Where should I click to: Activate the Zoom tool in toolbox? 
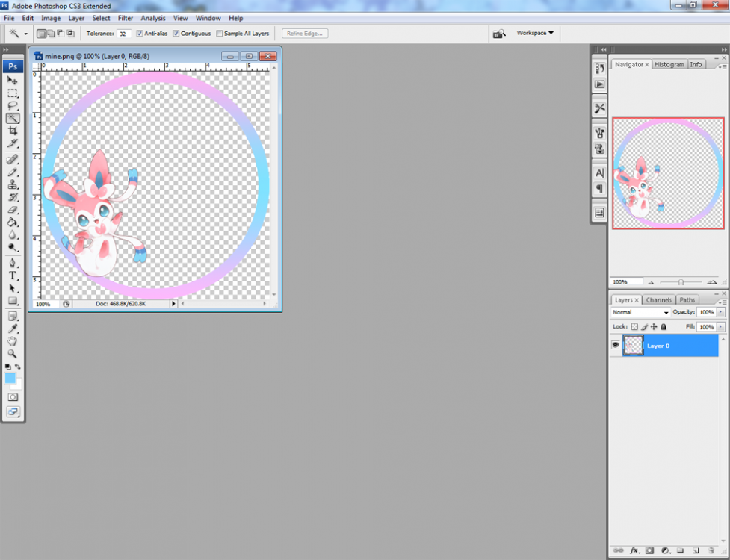[13, 353]
